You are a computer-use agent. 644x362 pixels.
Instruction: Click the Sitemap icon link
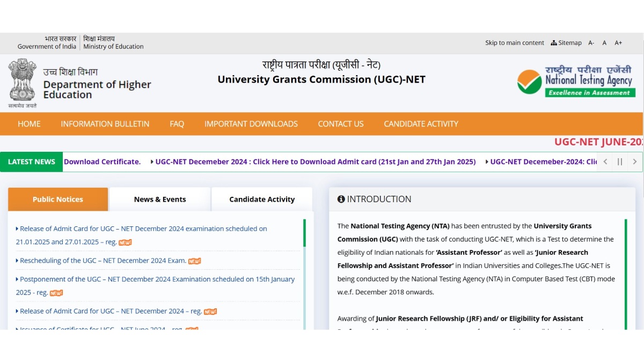click(x=566, y=43)
